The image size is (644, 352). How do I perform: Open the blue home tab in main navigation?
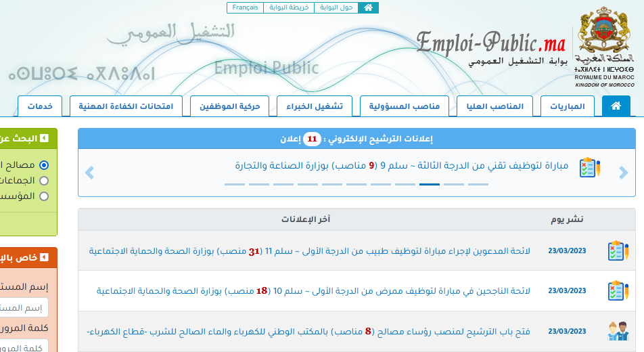pos(616,106)
